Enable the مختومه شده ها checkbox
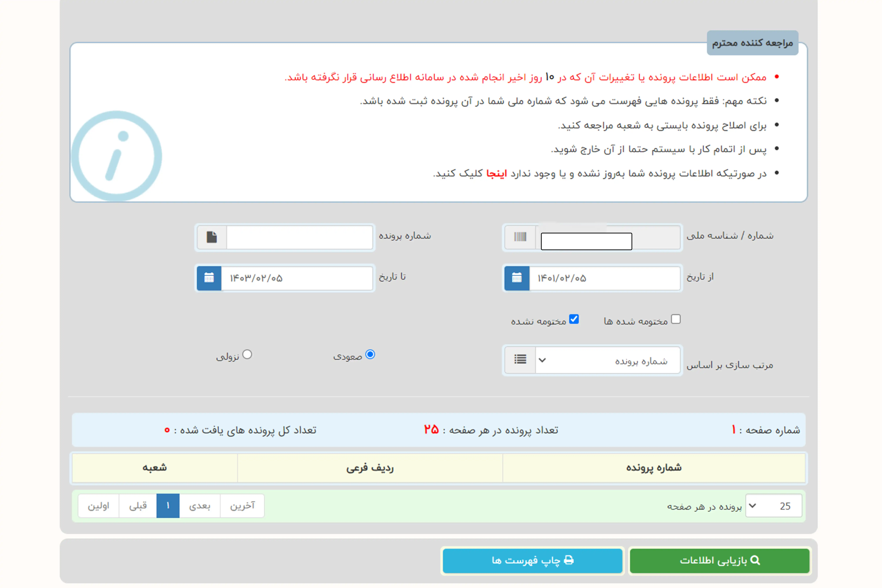Viewport: 882px width, 588px height. [676, 319]
